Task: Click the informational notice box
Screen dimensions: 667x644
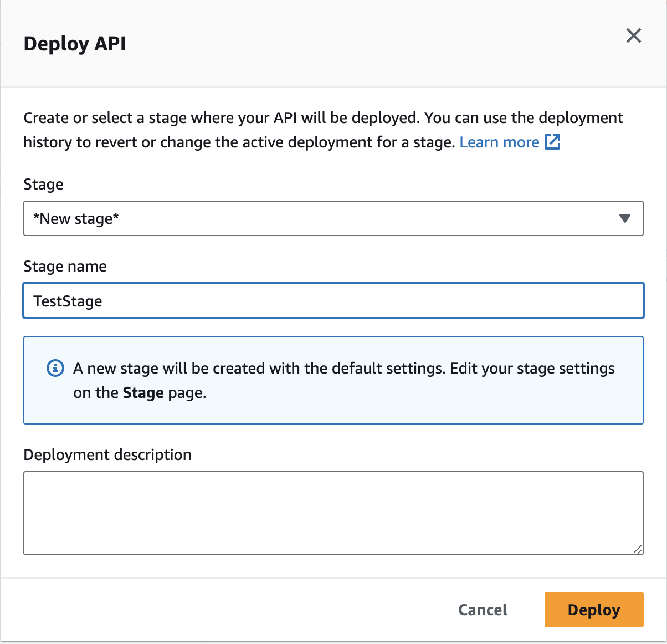Action: point(332,380)
